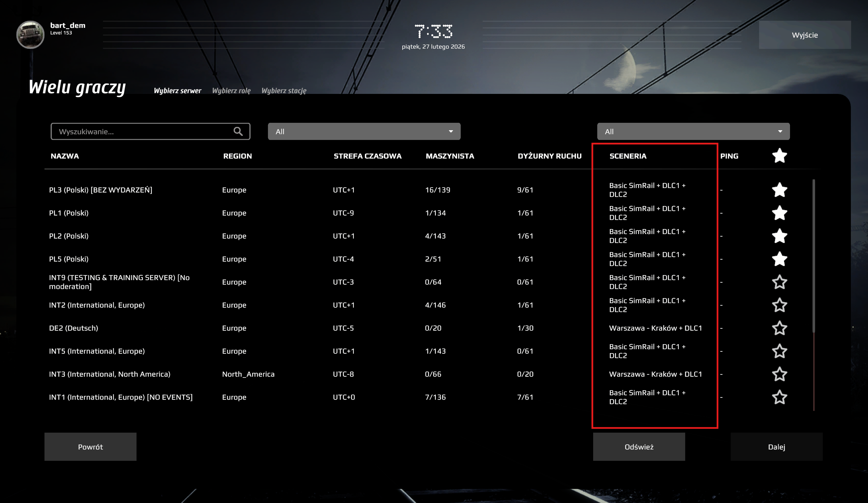Star INT5 (International, Europe) server

tap(779, 351)
